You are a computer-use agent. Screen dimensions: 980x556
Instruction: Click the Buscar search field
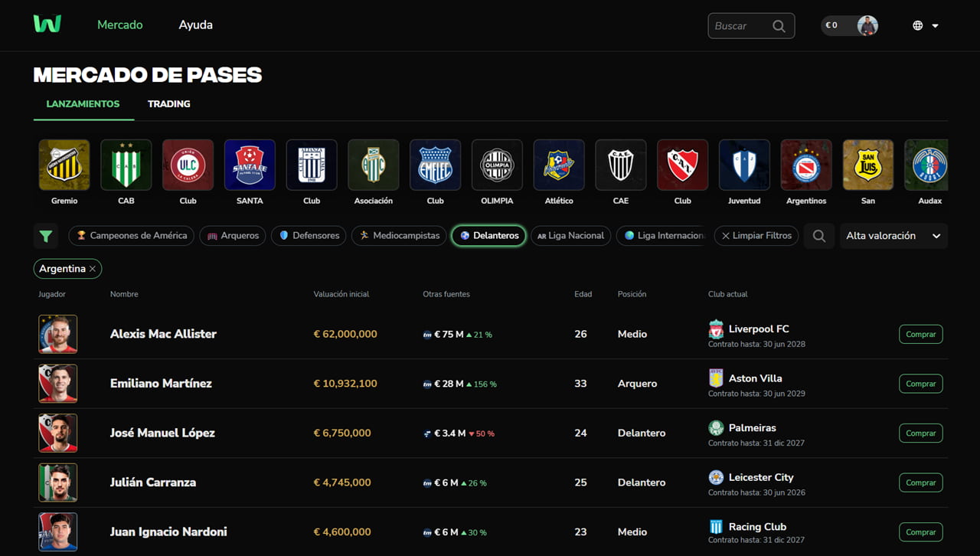tap(741, 26)
